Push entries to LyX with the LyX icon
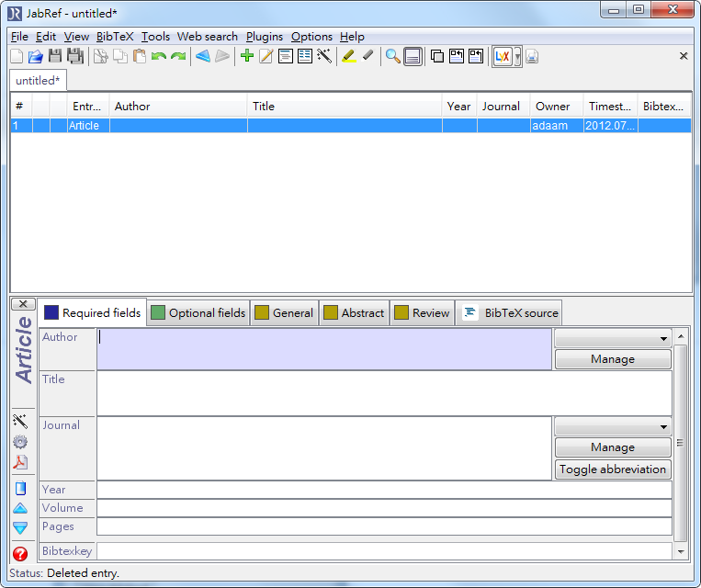This screenshot has width=701, height=588. pos(503,57)
